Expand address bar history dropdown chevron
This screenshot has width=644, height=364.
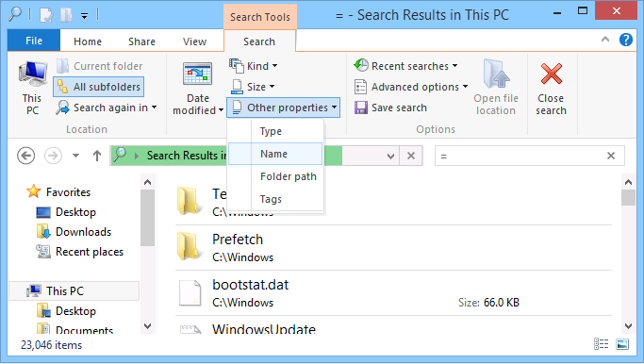[390, 157]
